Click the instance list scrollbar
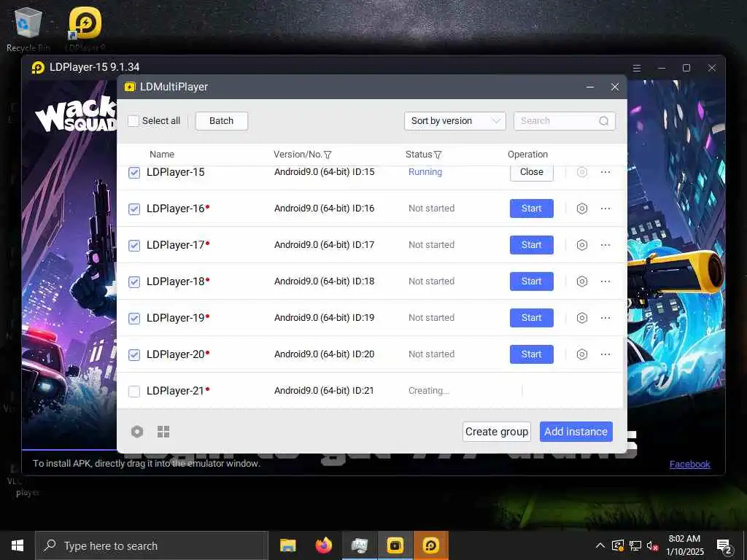Image resolution: width=747 pixels, height=560 pixels. coord(624,371)
